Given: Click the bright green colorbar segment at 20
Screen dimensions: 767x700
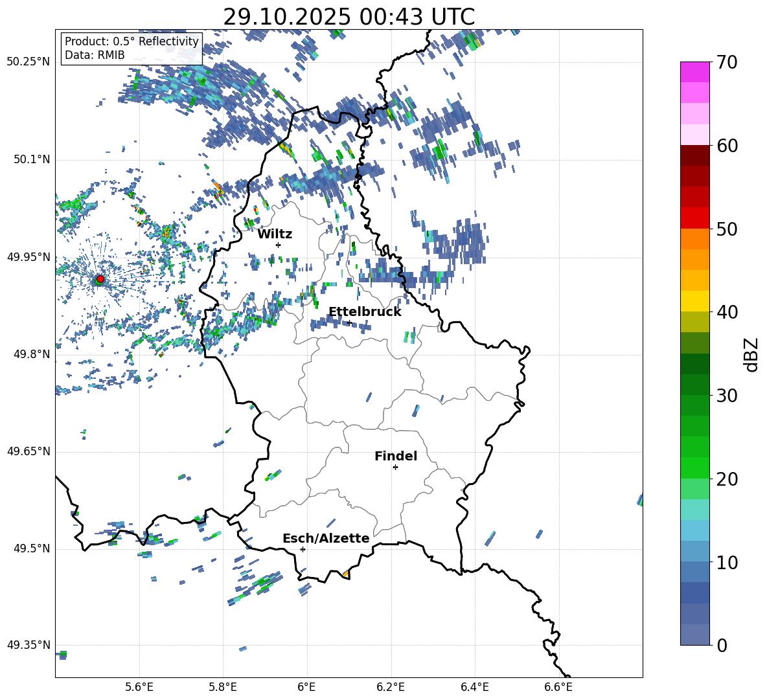Looking at the screenshot, I should click(695, 468).
